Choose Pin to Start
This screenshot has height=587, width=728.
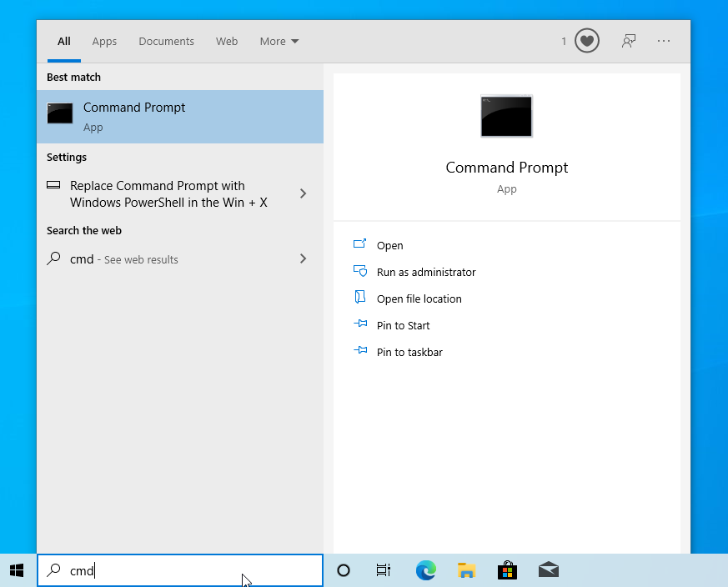coord(403,325)
